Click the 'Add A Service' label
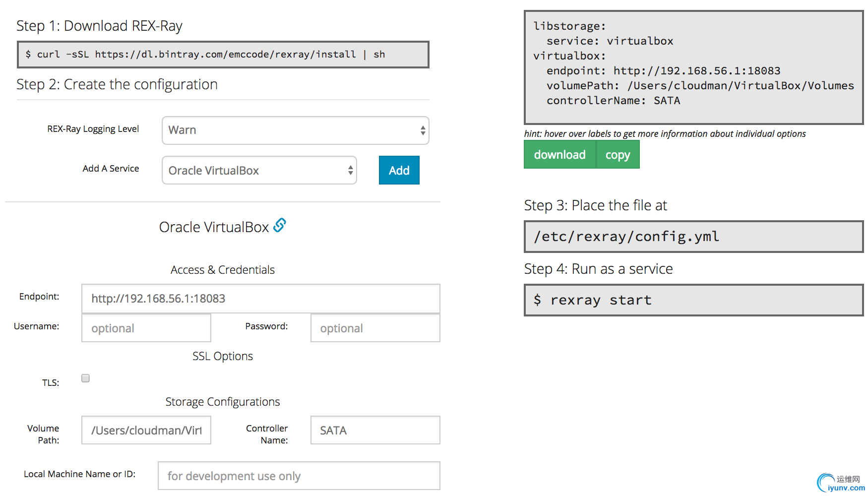The width and height of the screenshot is (868, 496). click(111, 169)
